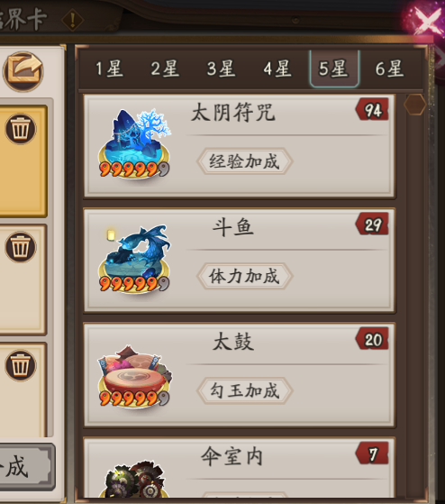Select the 伞室内 card entry
This screenshot has width=445, height=504.
(240, 469)
